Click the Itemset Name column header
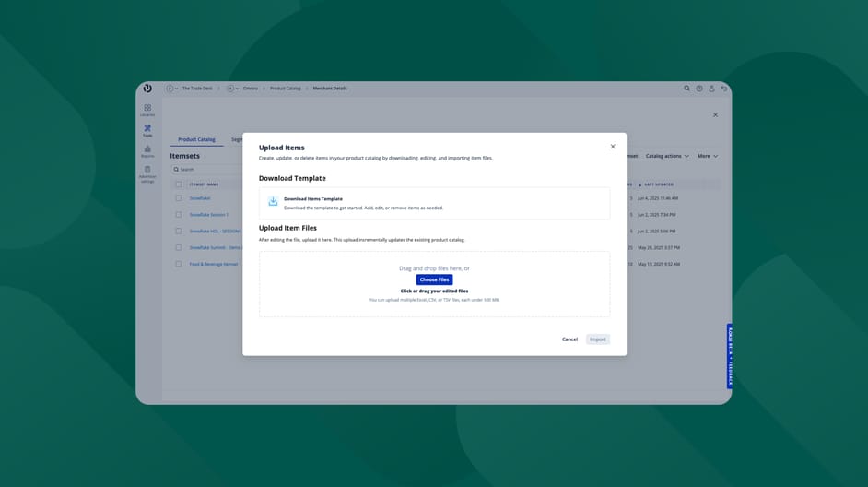The image size is (868, 487). pyautogui.click(x=204, y=184)
